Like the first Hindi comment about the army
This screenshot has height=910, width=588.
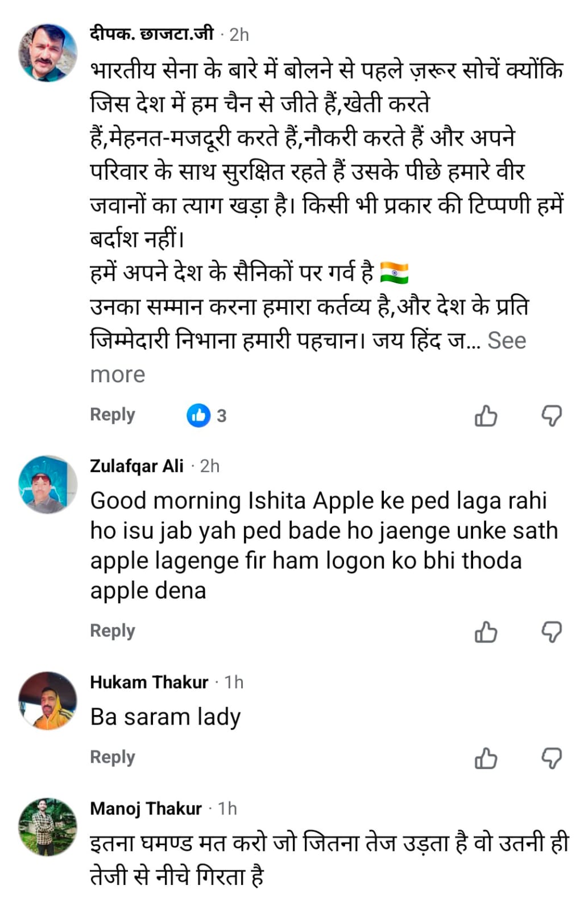(x=486, y=416)
